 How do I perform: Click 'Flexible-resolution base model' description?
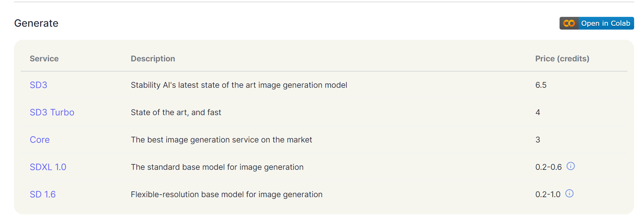(x=227, y=194)
